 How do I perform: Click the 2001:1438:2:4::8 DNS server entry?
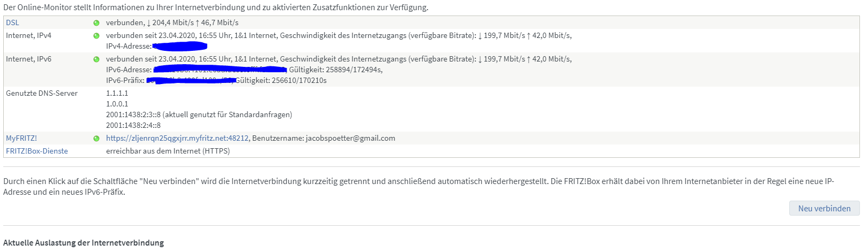pos(133,125)
